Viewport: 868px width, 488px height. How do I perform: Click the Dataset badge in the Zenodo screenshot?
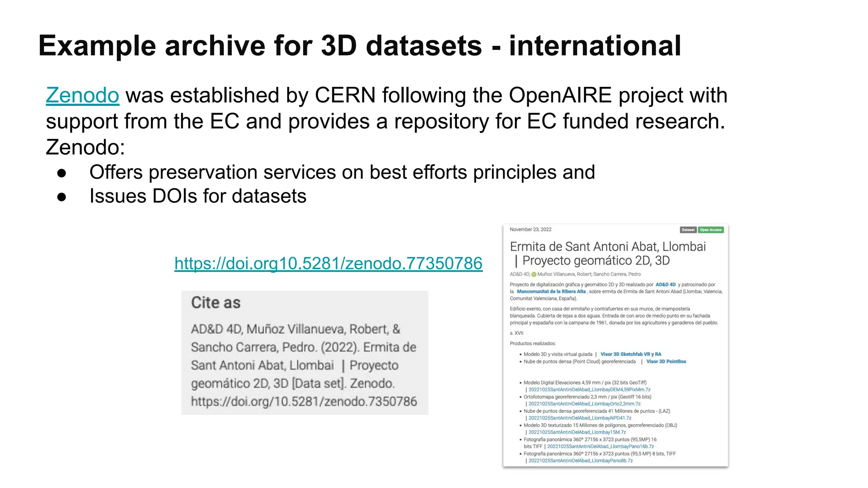(x=688, y=230)
